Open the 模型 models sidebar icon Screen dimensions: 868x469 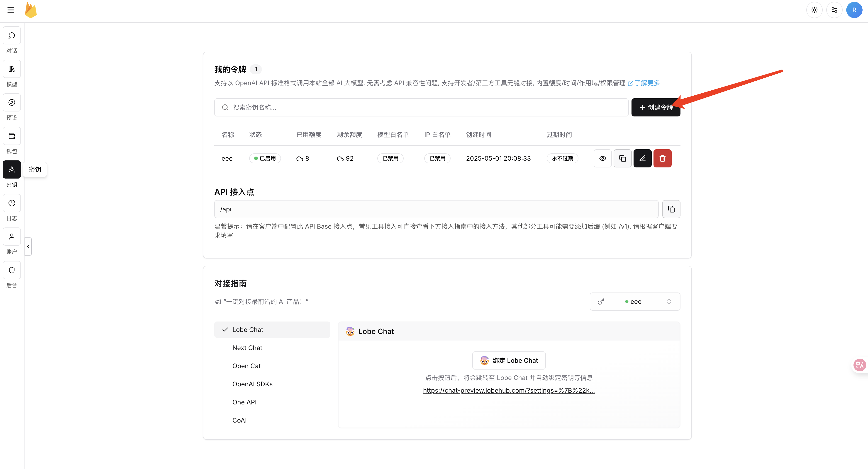pos(12,69)
